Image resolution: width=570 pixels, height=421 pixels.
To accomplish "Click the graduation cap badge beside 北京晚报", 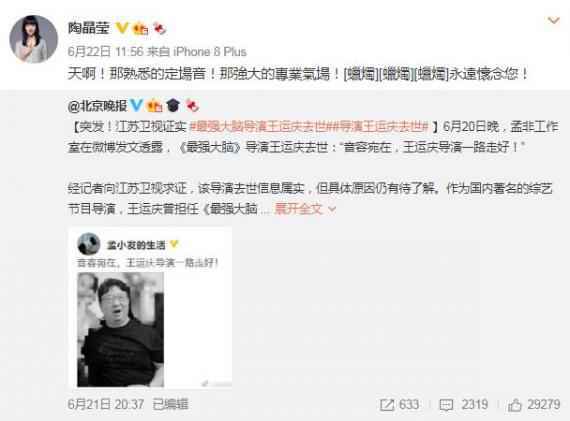I will tap(173, 106).
